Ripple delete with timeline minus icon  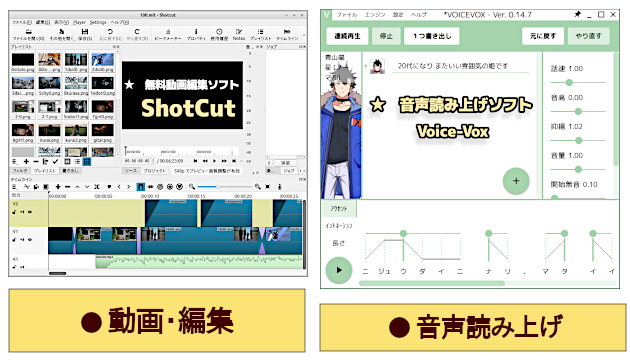(x=68, y=187)
